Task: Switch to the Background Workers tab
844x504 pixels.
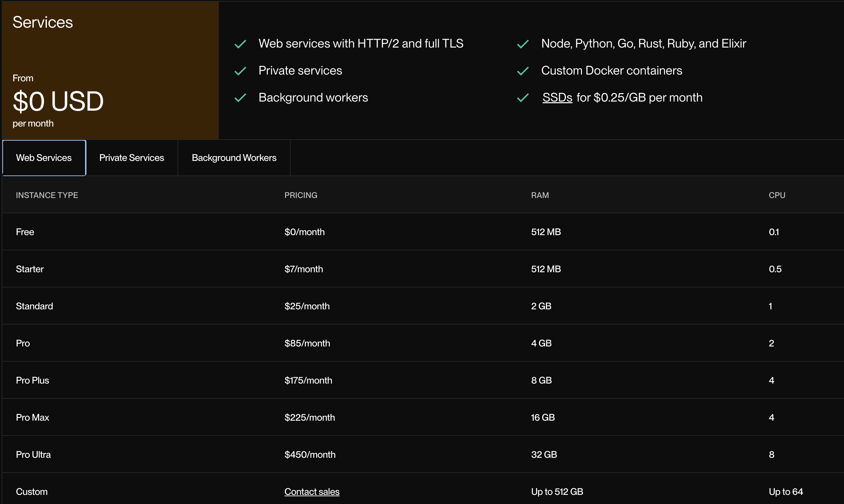Action: (x=234, y=158)
